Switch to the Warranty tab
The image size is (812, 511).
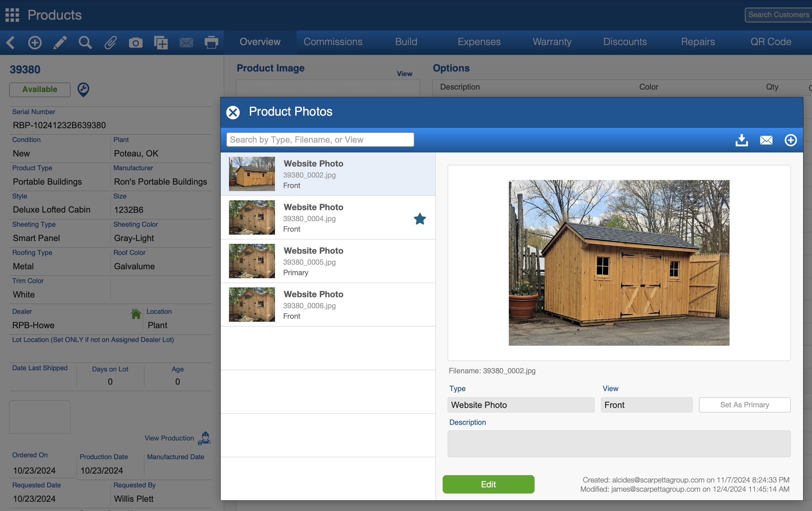(x=552, y=42)
